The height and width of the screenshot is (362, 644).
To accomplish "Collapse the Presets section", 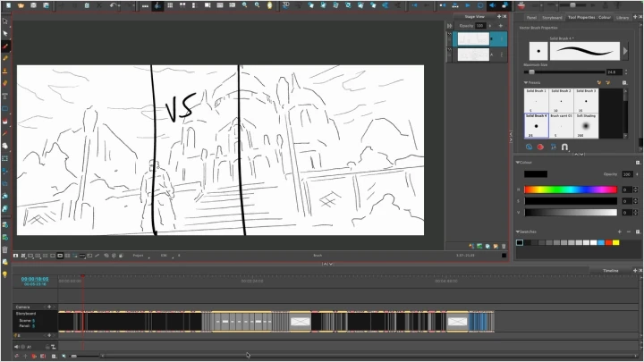I will [x=526, y=82].
